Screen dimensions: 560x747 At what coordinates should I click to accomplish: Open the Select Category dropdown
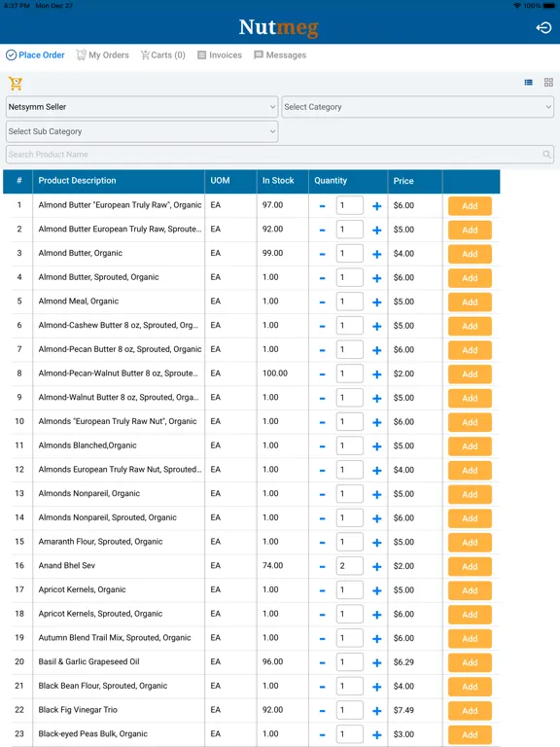pyautogui.click(x=418, y=107)
